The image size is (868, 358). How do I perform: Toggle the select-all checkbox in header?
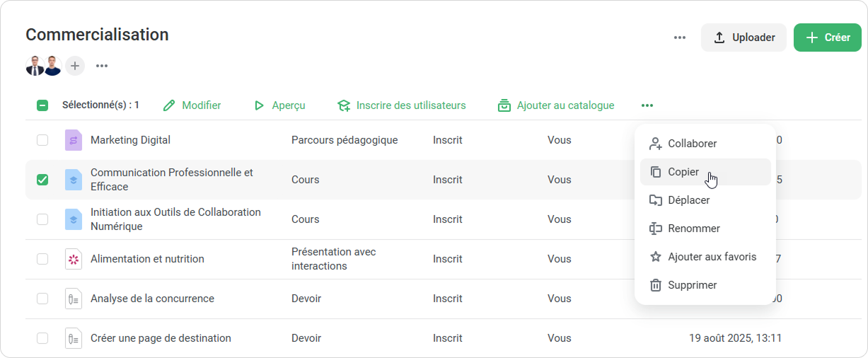42,105
